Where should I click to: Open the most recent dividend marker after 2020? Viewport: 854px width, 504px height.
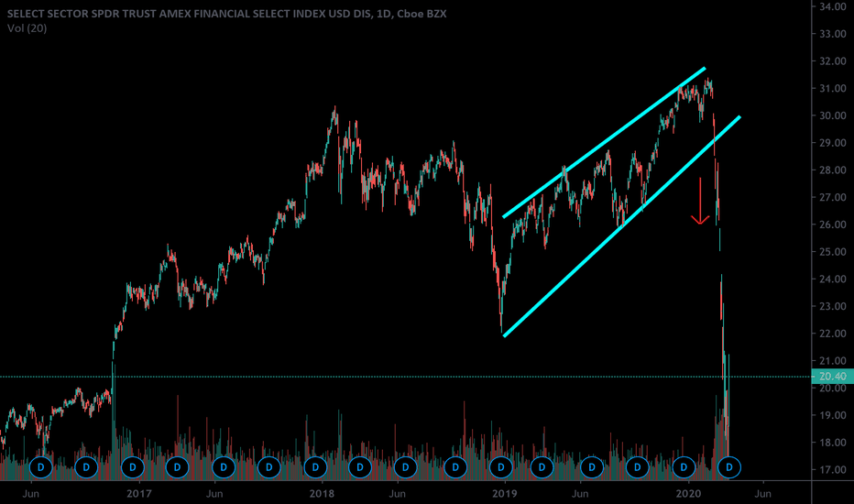tap(729, 467)
